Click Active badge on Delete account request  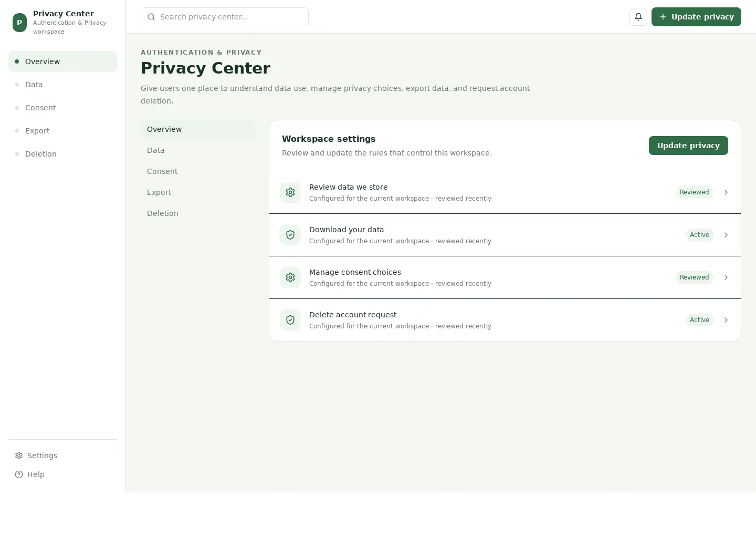(x=699, y=320)
